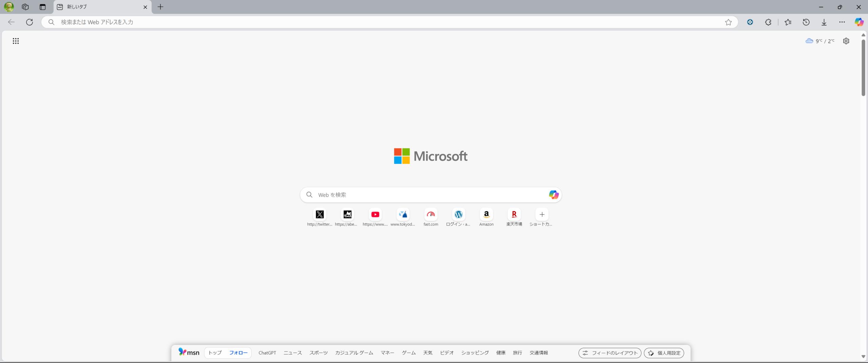Screen dimensions: 868x363
Task: Open 健康 feed category
Action: tap(501, 353)
